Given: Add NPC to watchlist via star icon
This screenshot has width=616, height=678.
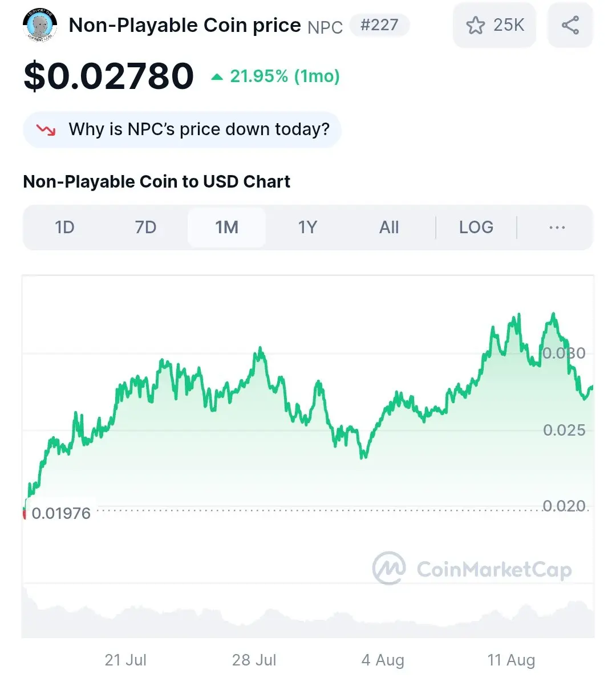Looking at the screenshot, I should 476,25.
